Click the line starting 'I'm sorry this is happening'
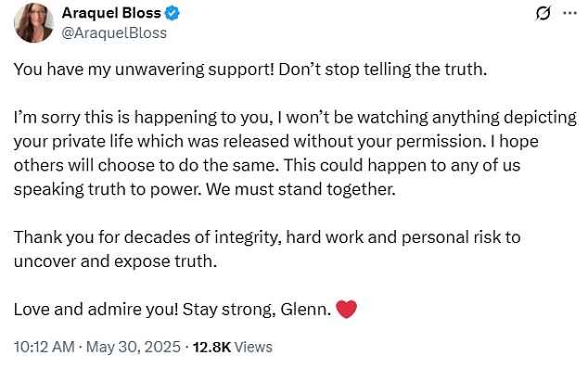Screen dimensions: 588x369 (295, 118)
